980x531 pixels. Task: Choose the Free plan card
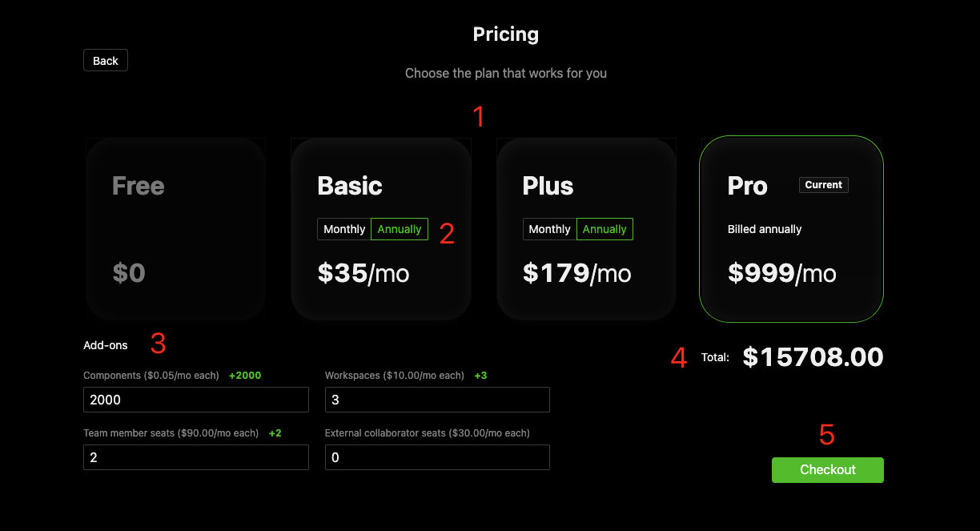coord(175,228)
